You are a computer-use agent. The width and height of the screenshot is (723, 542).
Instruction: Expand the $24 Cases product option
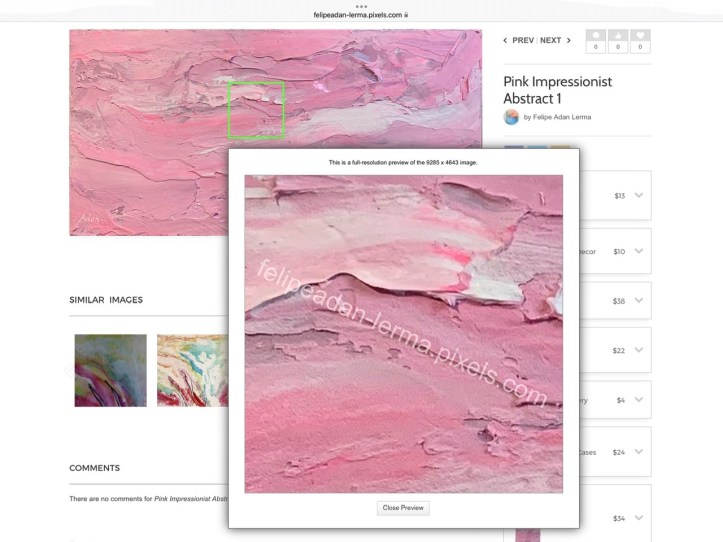coord(638,452)
